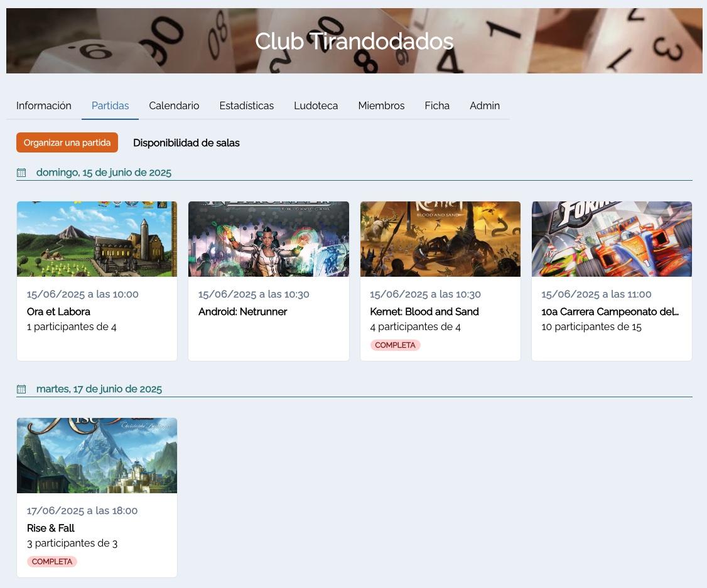The height and width of the screenshot is (588, 707).
Task: Open the Rise & Fall cover image
Action: (97, 456)
